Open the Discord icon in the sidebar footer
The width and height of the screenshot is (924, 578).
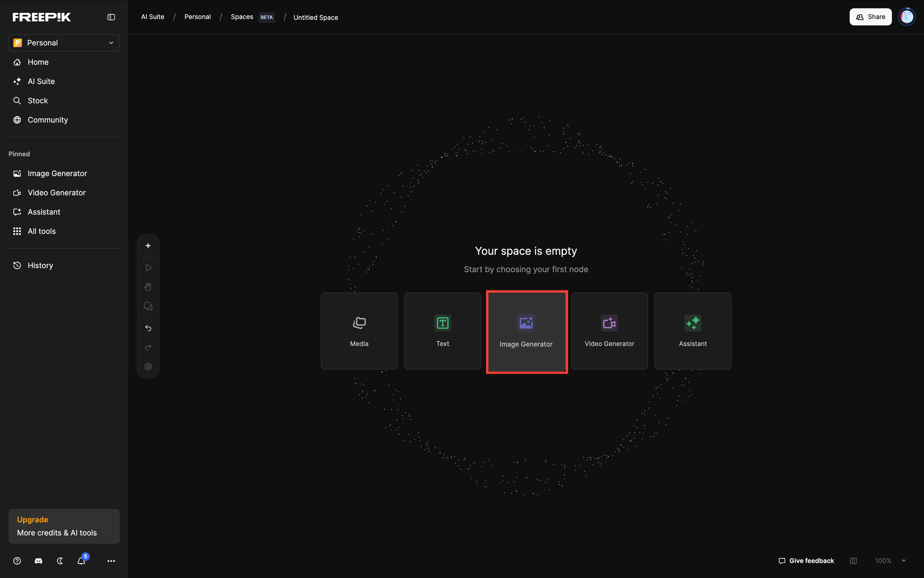point(38,561)
